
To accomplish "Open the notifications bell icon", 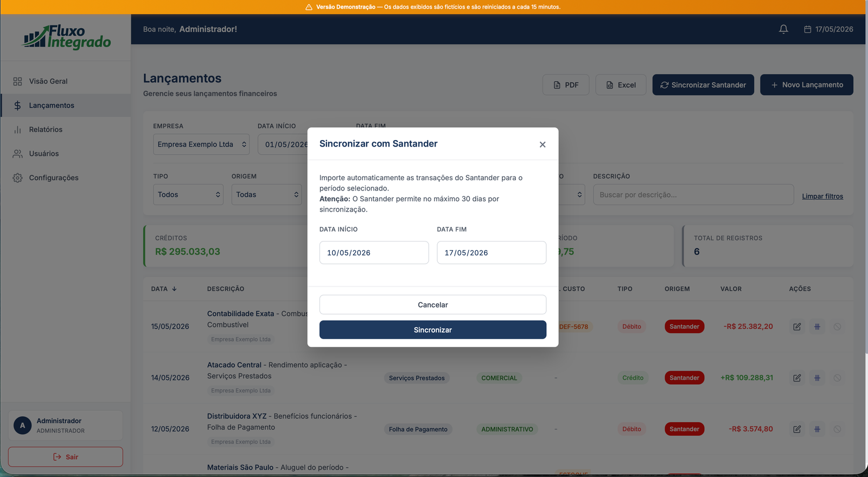I will click(x=783, y=29).
